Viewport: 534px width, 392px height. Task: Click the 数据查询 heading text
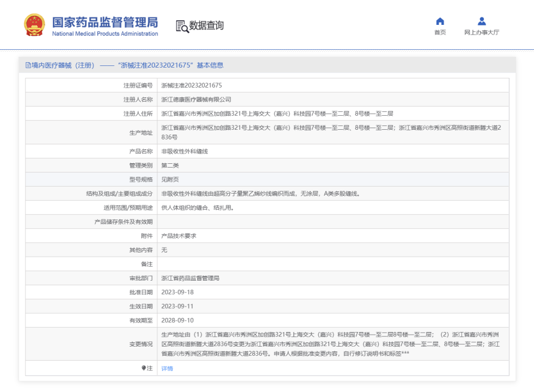tap(206, 25)
